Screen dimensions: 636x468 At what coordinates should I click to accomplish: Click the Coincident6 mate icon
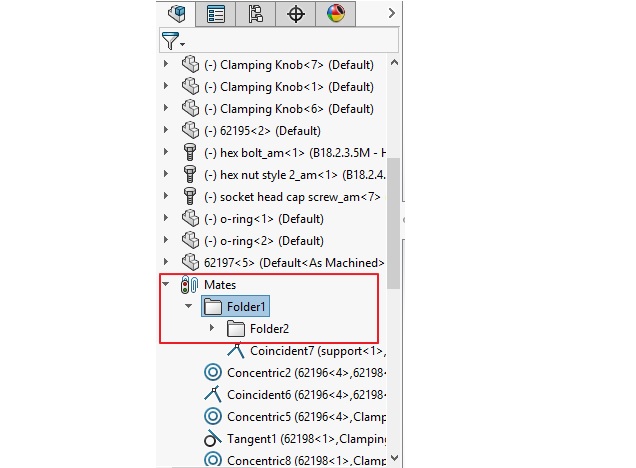pyautogui.click(x=213, y=394)
